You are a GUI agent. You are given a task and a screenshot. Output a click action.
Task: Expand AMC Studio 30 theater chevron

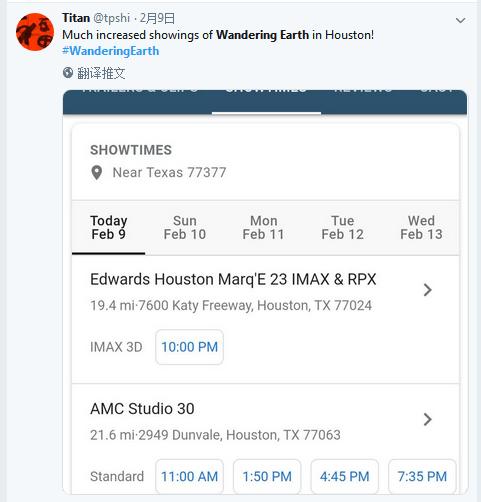[428, 419]
